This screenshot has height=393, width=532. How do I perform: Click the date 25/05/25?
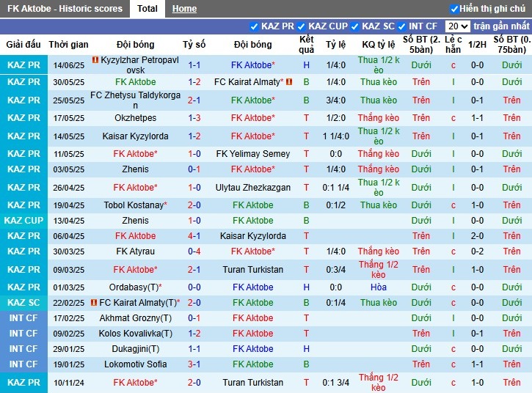pos(68,100)
